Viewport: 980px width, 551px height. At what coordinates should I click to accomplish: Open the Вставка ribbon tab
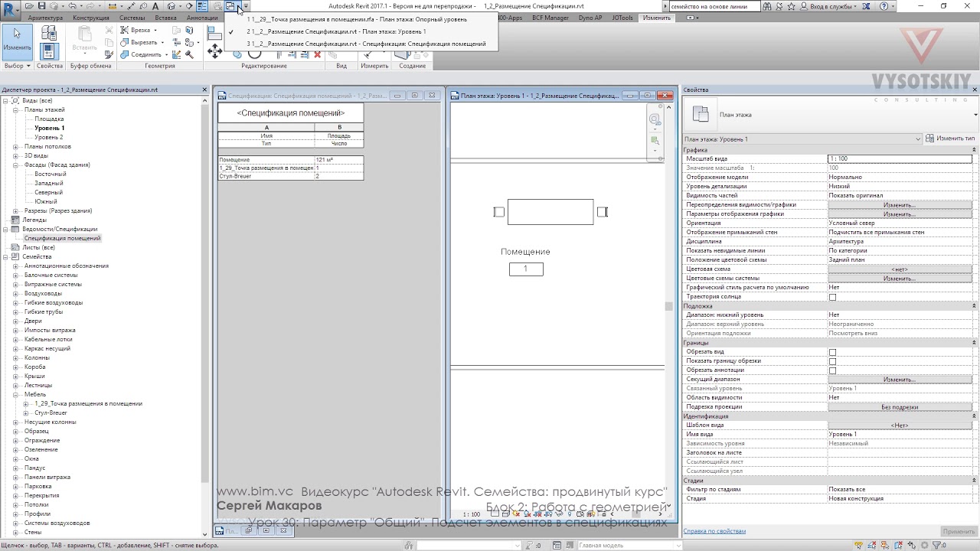[165, 18]
